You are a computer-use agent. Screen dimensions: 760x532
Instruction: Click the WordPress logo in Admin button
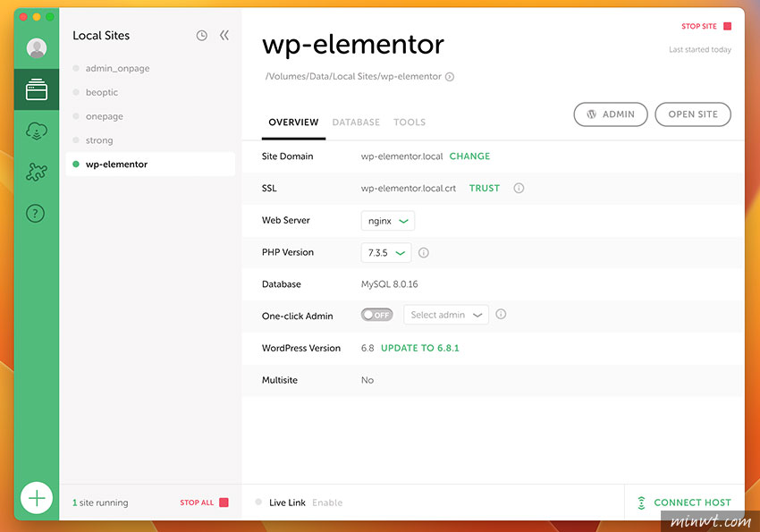tap(591, 114)
